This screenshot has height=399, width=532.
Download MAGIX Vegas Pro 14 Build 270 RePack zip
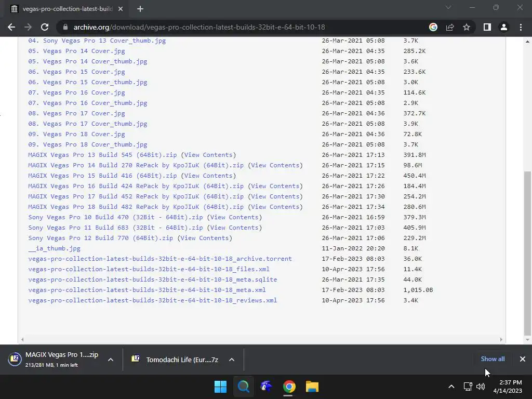pyautogui.click(x=136, y=165)
